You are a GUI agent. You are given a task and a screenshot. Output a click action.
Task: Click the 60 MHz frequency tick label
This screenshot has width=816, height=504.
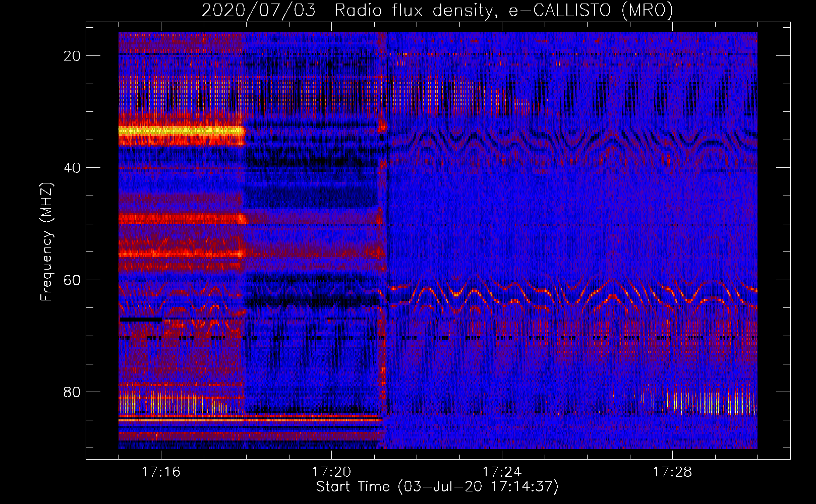pos(72,280)
